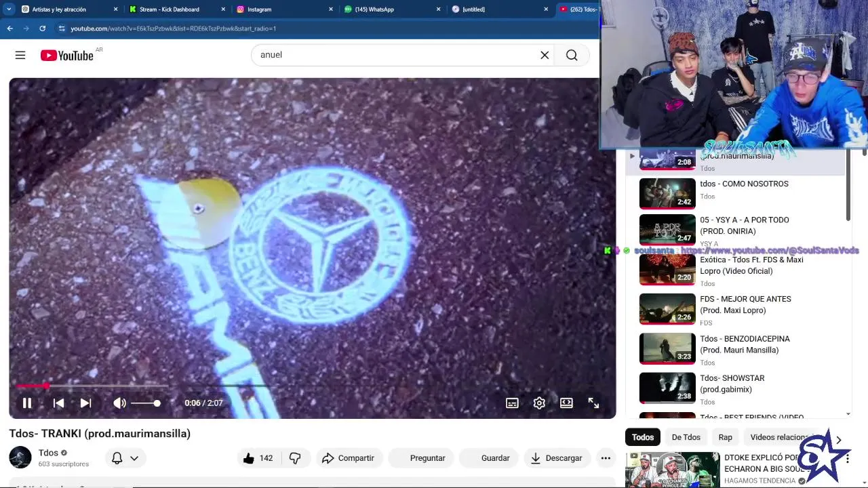Download the video with Descargar

[x=557, y=458]
